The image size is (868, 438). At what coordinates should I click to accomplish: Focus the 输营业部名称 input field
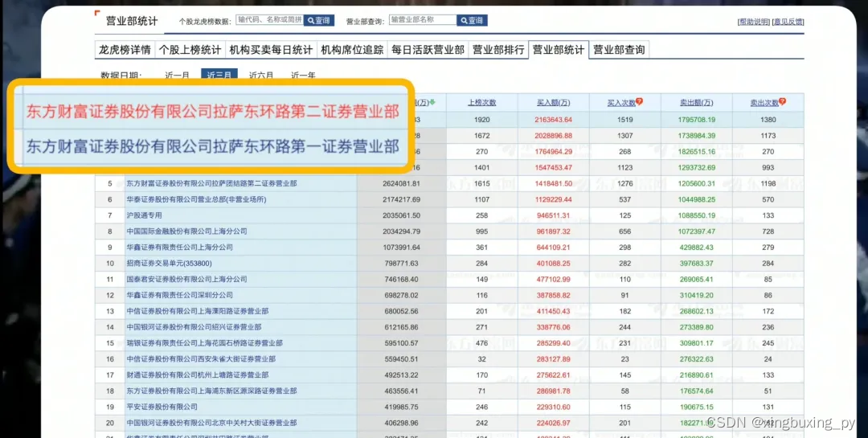click(423, 20)
